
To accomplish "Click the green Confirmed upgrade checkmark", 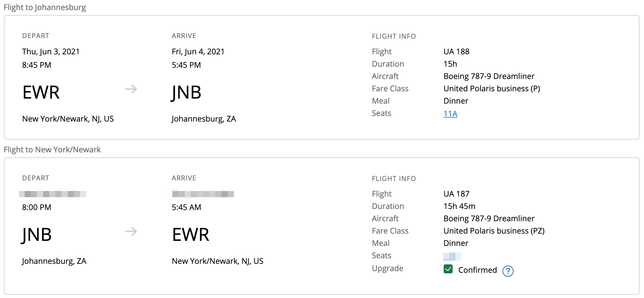I will pos(448,269).
